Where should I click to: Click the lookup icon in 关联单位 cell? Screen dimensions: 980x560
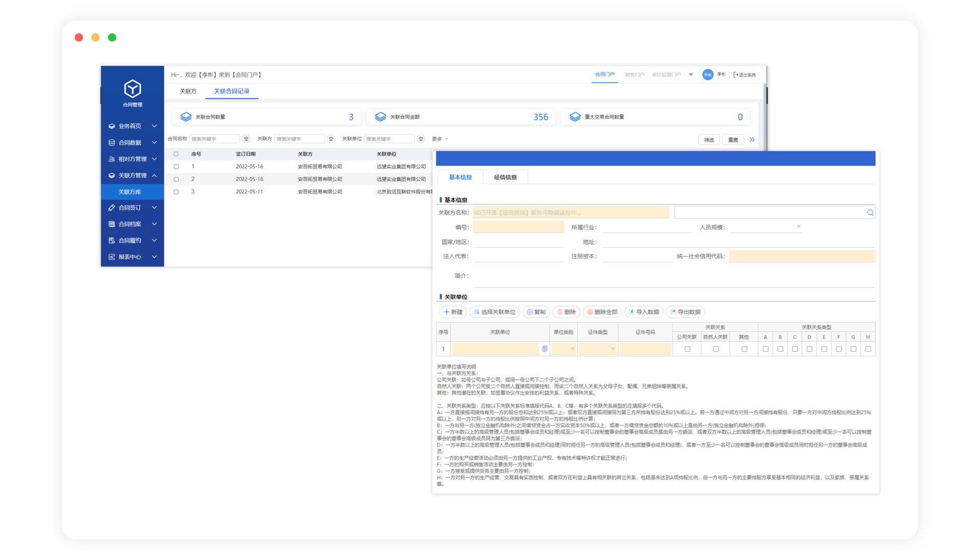[x=545, y=349]
